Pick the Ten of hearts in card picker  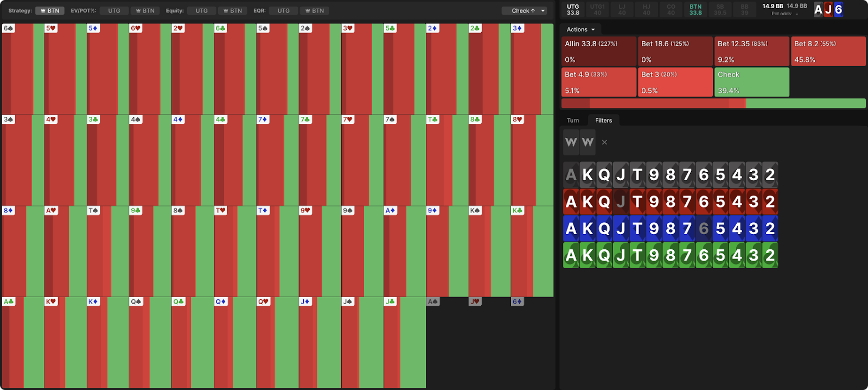coord(637,202)
